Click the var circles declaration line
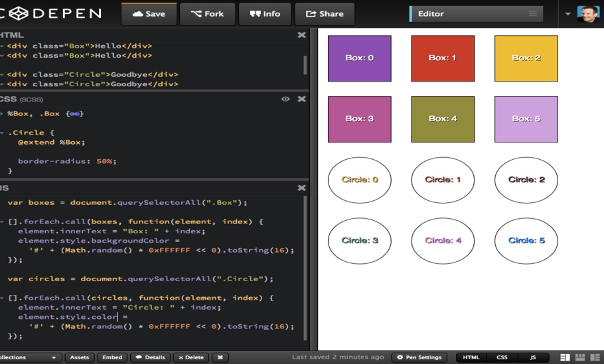The height and width of the screenshot is (364, 604). pos(140,279)
